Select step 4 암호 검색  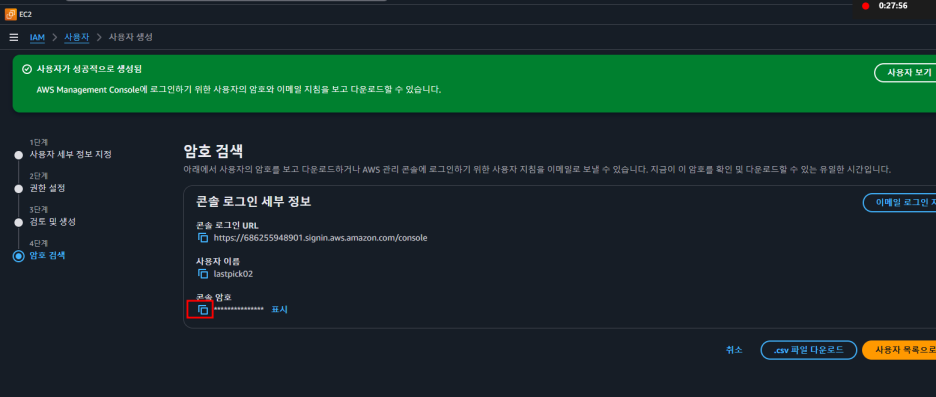(x=47, y=256)
